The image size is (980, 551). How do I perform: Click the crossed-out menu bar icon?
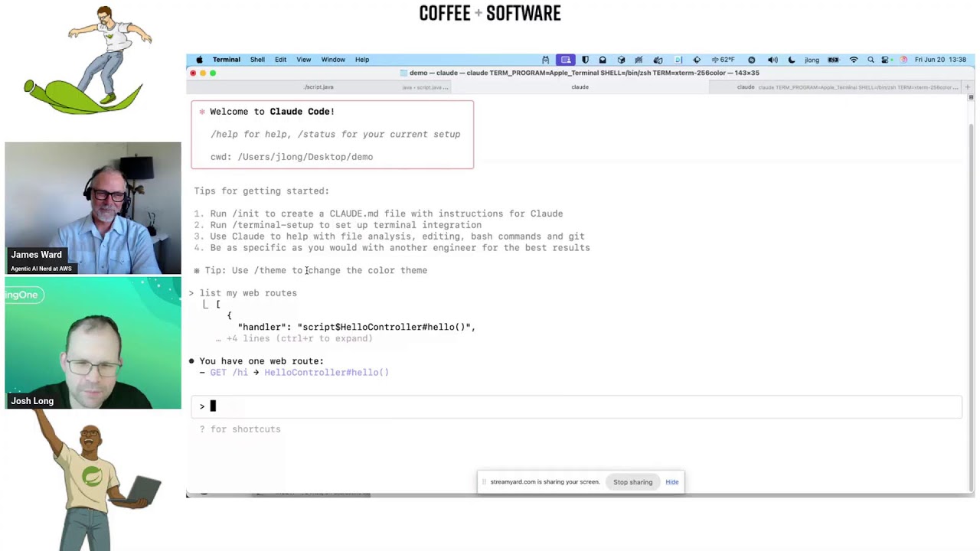pos(639,60)
